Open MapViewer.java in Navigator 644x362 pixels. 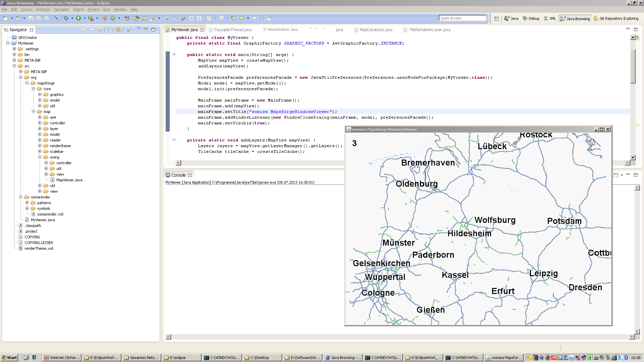point(69,180)
